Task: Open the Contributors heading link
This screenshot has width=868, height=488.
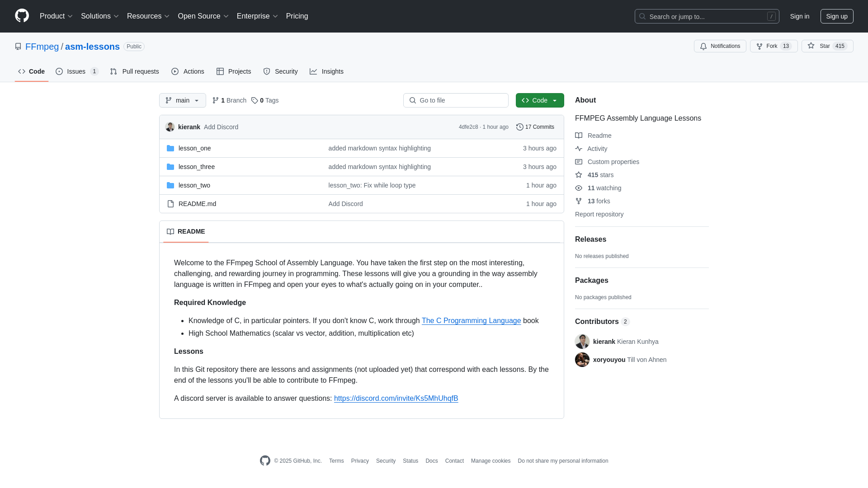Action: click(x=602, y=322)
